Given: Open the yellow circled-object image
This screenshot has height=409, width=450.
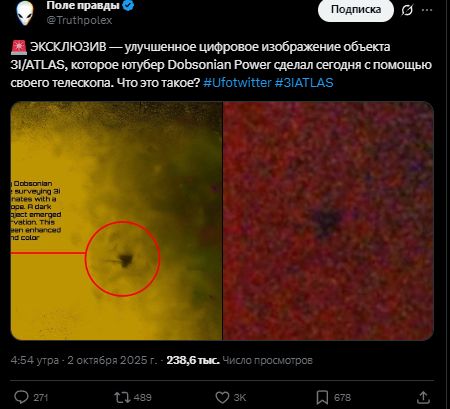Looking at the screenshot, I should pos(116,221).
